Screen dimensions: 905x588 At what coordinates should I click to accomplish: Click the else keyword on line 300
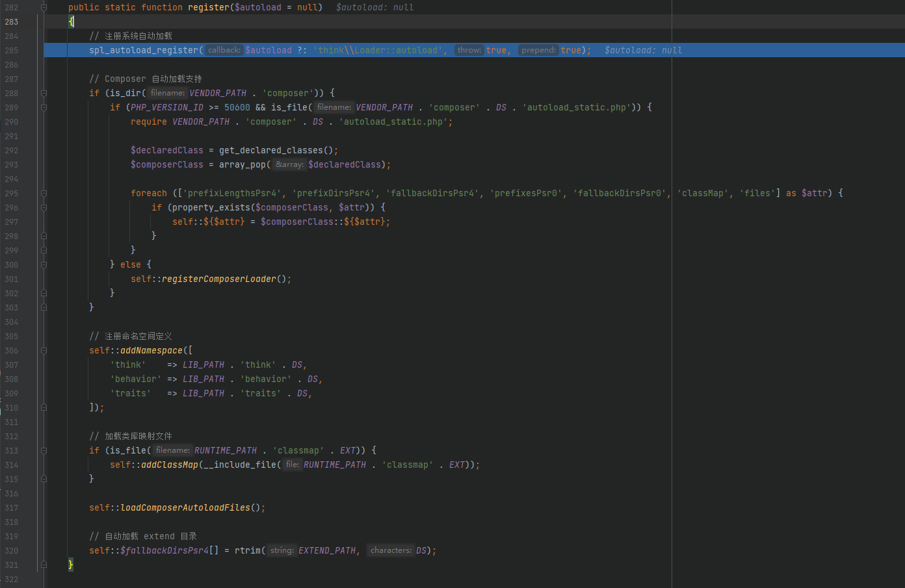pyautogui.click(x=131, y=264)
